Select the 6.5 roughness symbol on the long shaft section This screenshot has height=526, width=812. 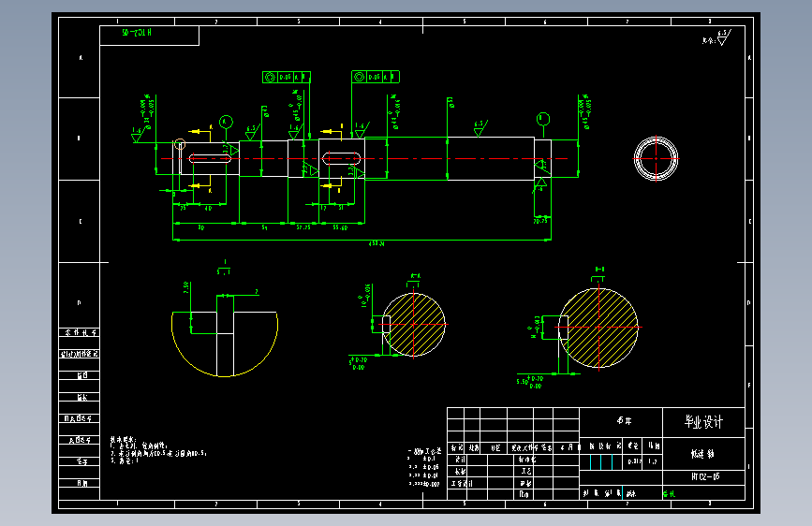pos(480,128)
